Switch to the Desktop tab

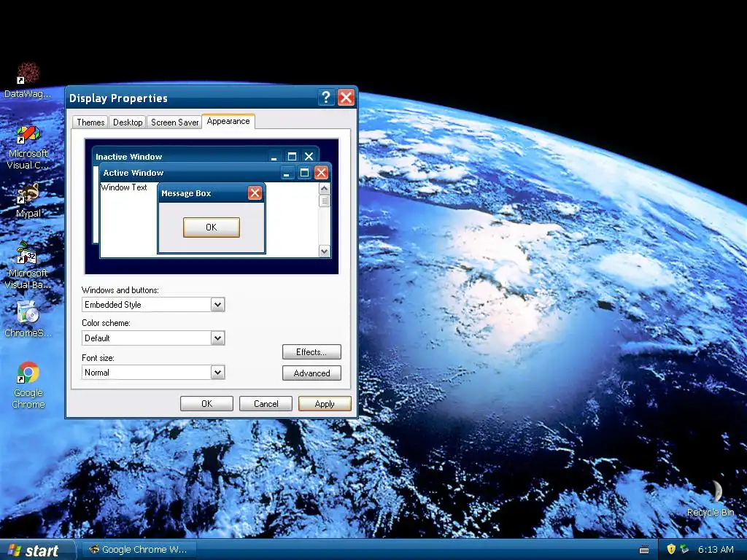pyautogui.click(x=128, y=122)
